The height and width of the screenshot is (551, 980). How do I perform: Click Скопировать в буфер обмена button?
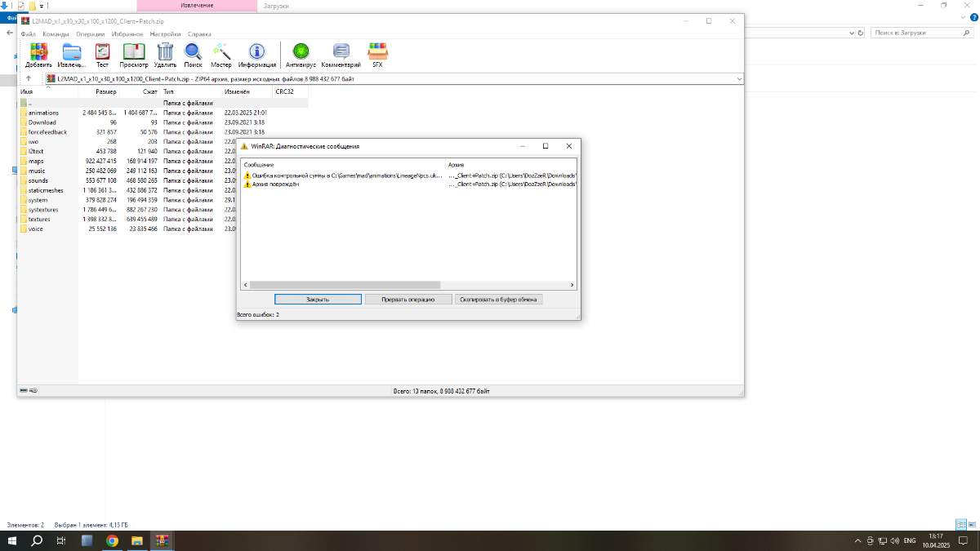tap(498, 300)
